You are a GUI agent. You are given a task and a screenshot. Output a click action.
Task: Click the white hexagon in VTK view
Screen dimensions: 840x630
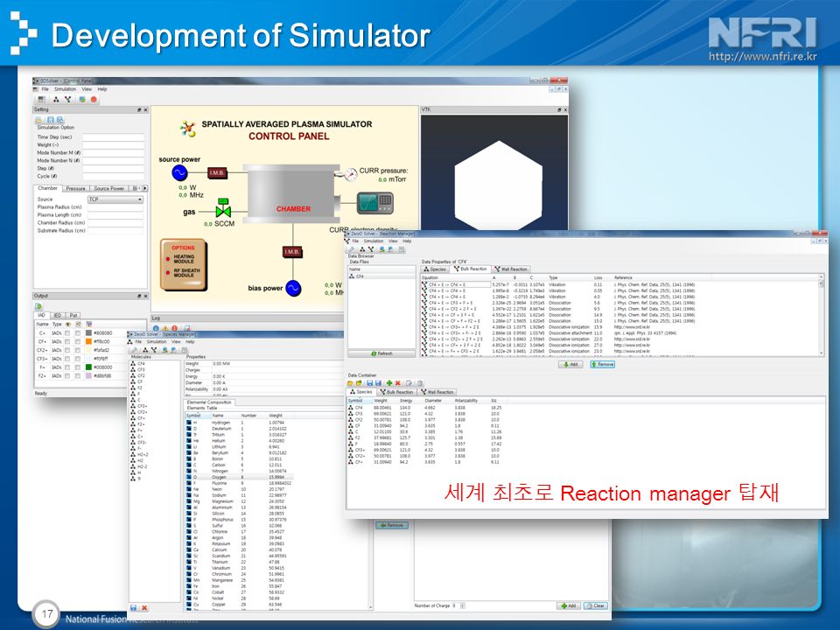[x=499, y=185]
